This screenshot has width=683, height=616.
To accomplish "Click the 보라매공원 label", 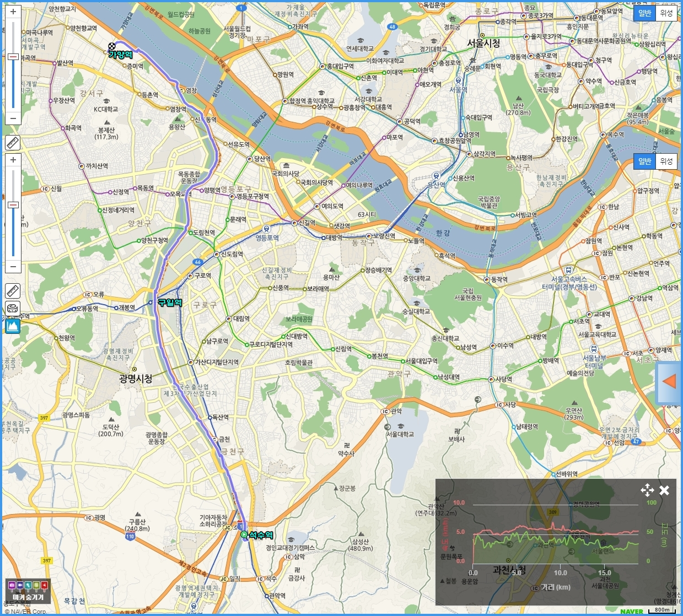I will [x=299, y=319].
